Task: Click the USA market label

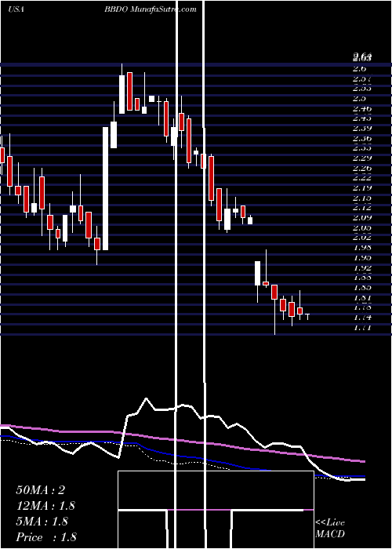Action: coord(16,9)
